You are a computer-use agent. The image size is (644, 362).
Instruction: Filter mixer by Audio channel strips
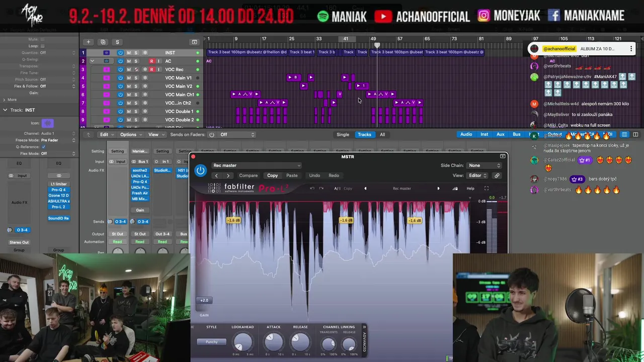tap(466, 134)
